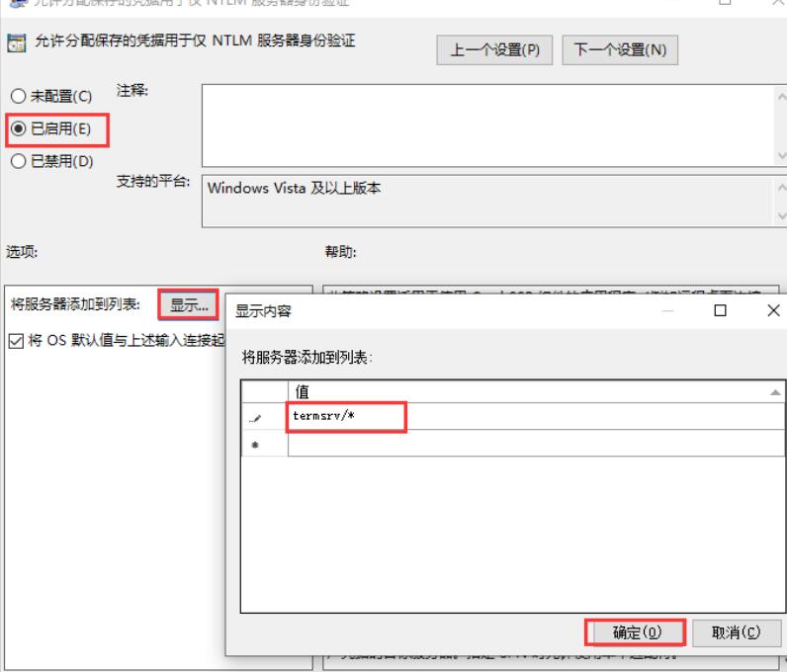
Task: Click the empty new-row value cell
Action: 536,443
